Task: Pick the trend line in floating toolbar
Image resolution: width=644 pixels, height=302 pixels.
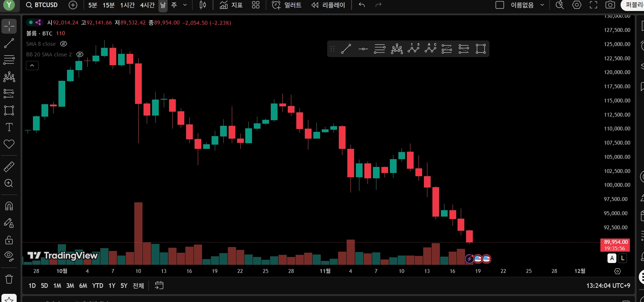Action: pos(346,49)
